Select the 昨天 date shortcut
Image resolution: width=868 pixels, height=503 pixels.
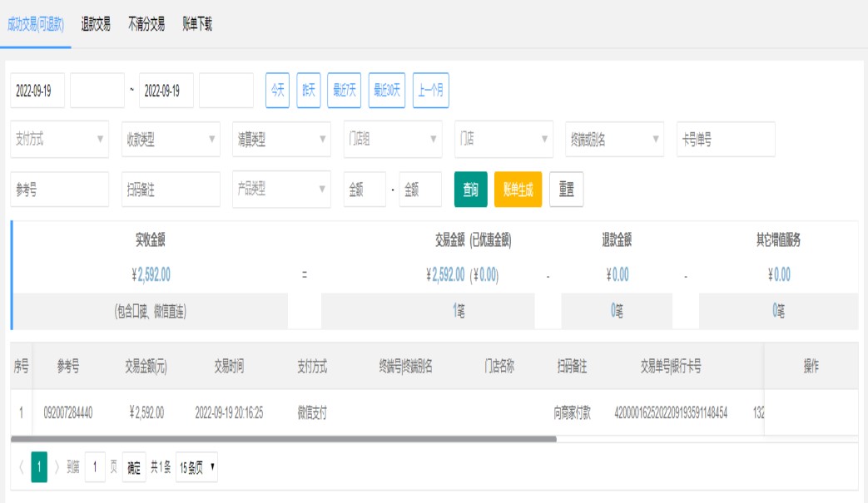pyautogui.click(x=309, y=91)
